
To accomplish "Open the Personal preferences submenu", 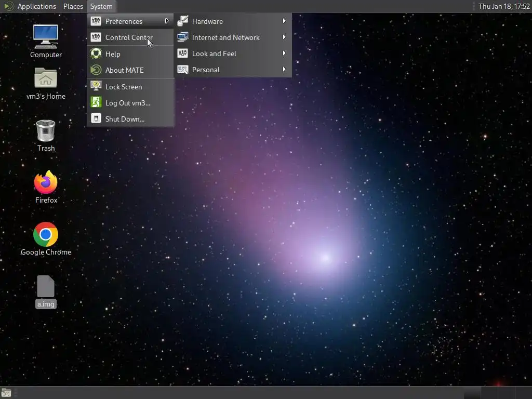I will (233, 70).
